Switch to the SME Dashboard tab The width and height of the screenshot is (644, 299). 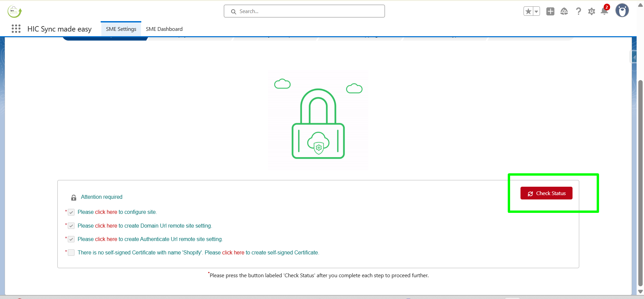[164, 29]
